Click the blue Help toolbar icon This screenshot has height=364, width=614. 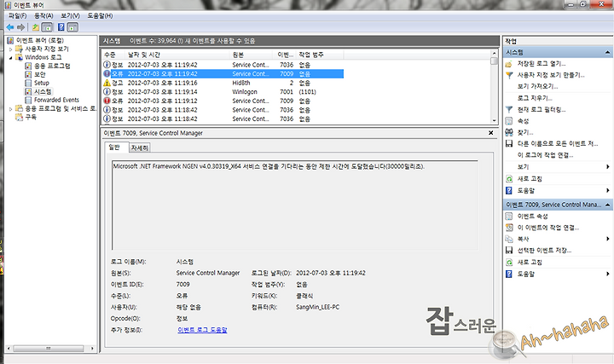61,27
